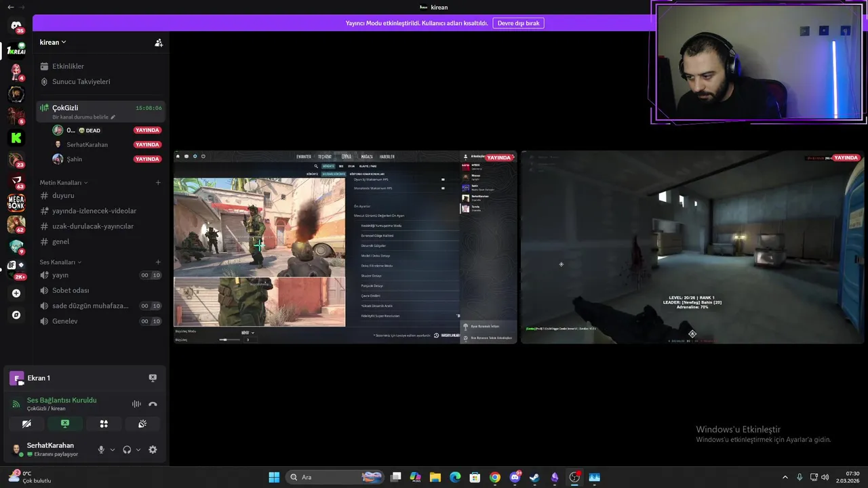Create channel plus next to Ses Kanalları
Screen dimensions: 868x488
click(x=158, y=262)
